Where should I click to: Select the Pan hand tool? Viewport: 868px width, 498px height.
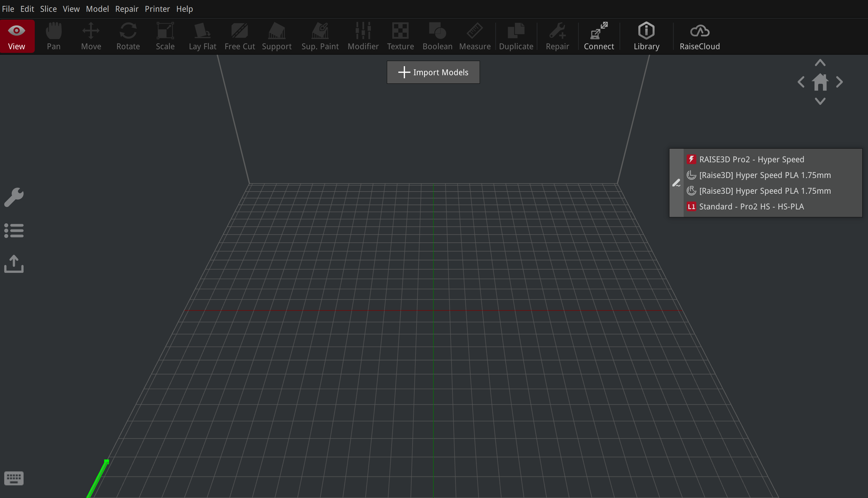54,36
